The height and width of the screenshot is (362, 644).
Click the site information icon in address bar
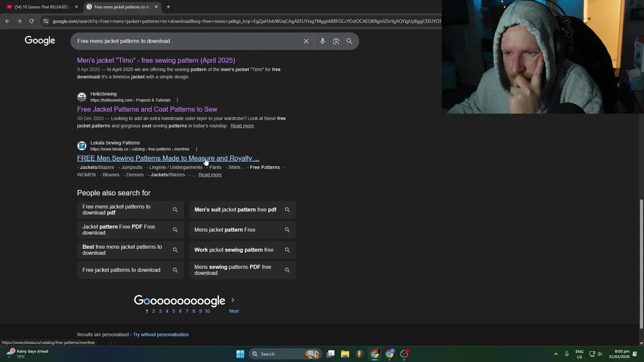[46, 21]
